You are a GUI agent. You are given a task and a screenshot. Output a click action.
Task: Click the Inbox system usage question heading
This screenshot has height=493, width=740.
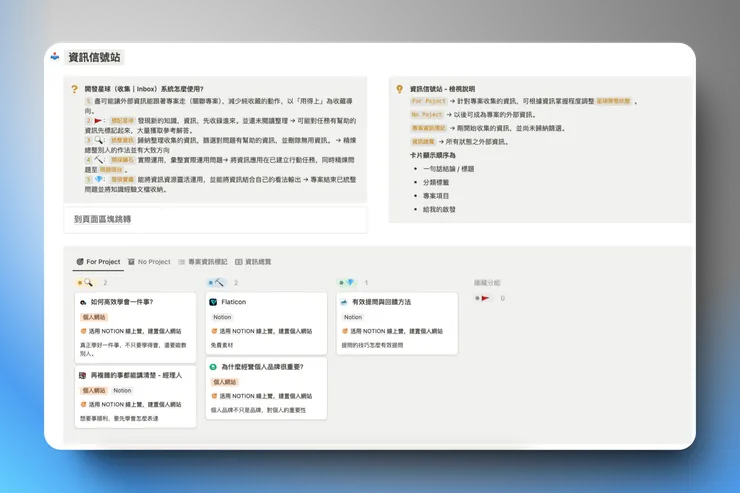click(144, 89)
